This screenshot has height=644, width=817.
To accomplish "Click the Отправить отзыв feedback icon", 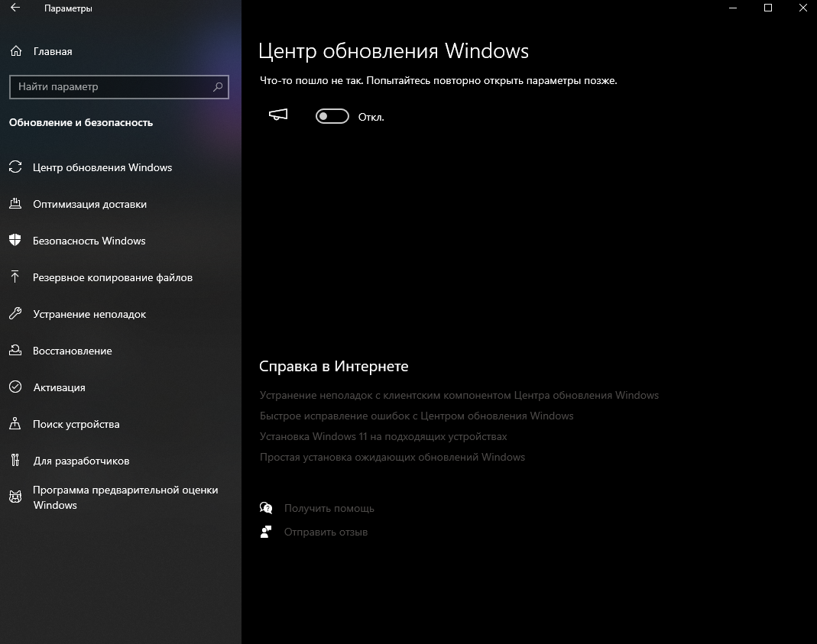I will [x=266, y=532].
